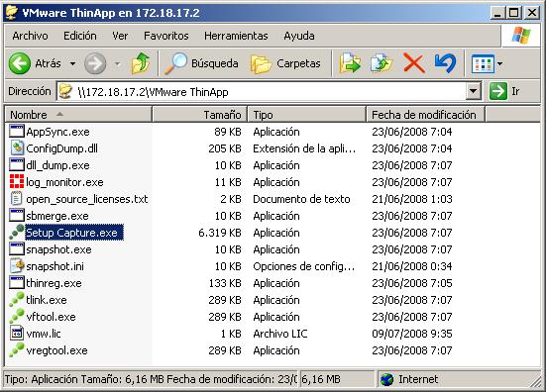Click the Setup Capture.exe icon
The width and height of the screenshot is (546, 392).
(x=17, y=233)
